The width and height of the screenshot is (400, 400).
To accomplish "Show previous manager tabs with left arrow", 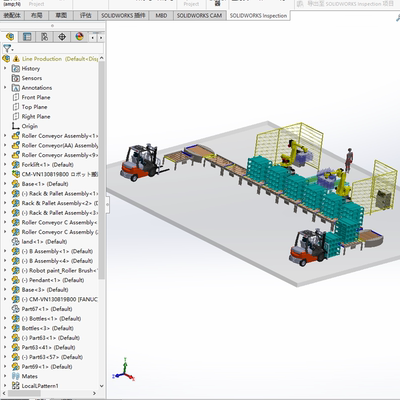I will point(93,38).
